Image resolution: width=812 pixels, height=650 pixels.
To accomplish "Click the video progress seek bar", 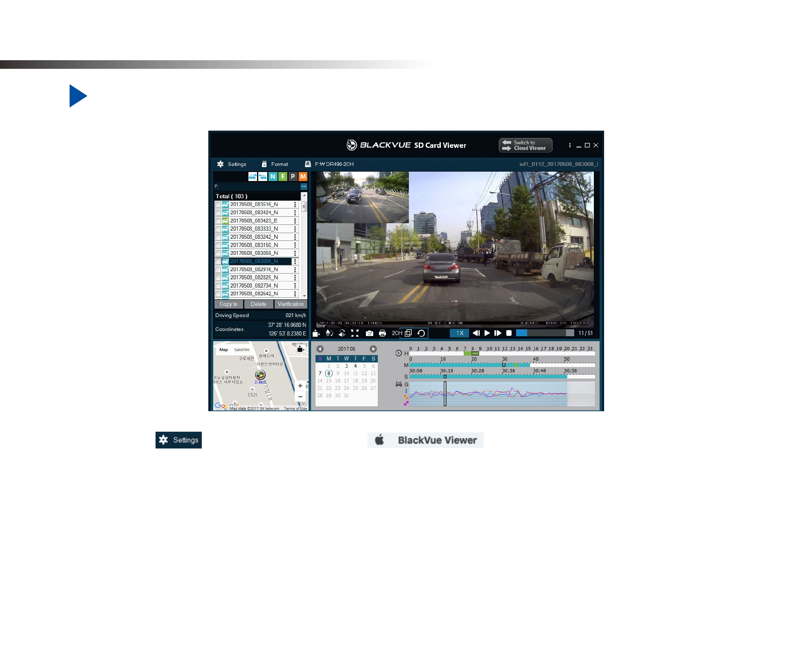I will tap(545, 333).
